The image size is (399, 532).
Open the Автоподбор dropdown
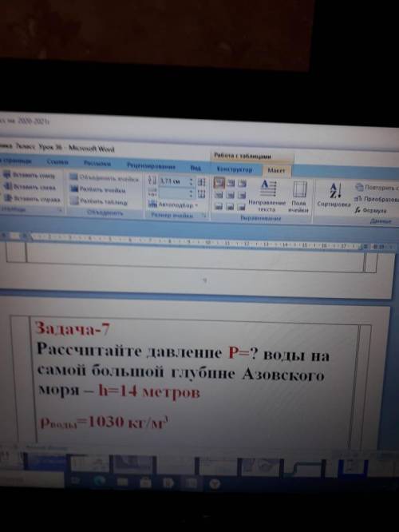pyautogui.click(x=173, y=204)
